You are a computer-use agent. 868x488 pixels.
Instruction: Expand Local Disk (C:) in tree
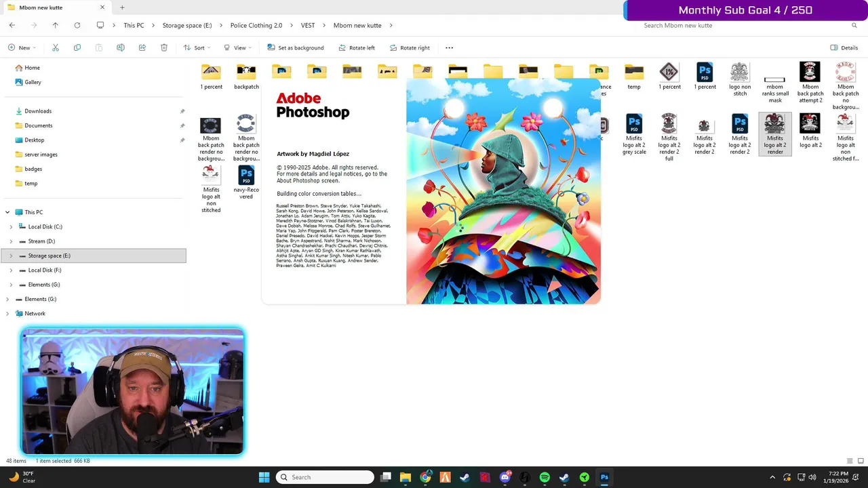pos(11,227)
